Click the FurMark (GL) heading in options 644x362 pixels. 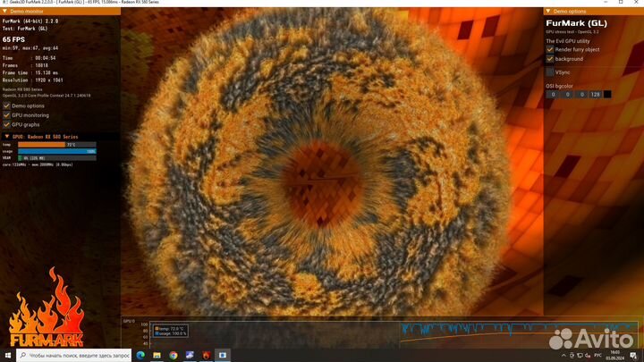(576, 23)
